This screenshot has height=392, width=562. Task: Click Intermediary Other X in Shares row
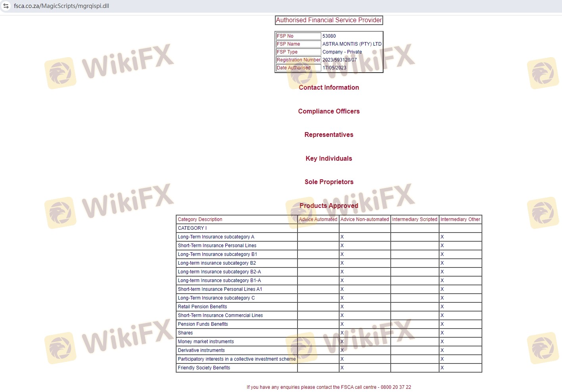442,333
